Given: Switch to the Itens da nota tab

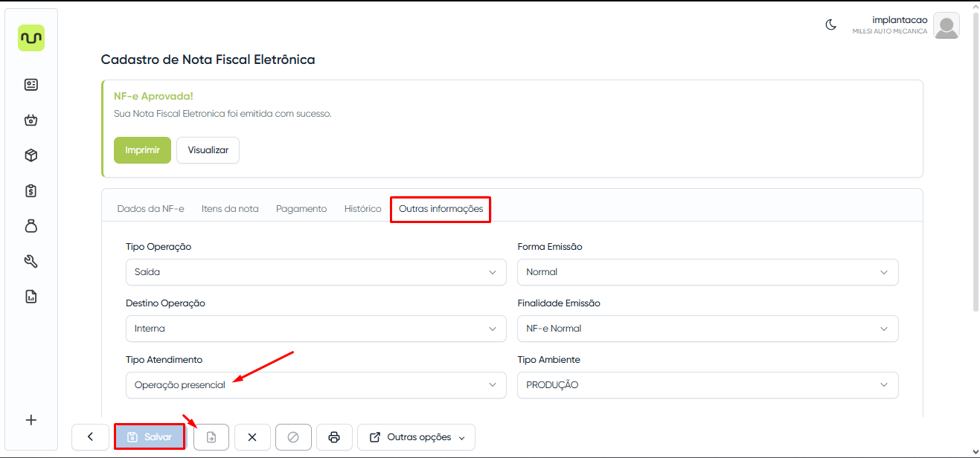Looking at the screenshot, I should [x=230, y=209].
